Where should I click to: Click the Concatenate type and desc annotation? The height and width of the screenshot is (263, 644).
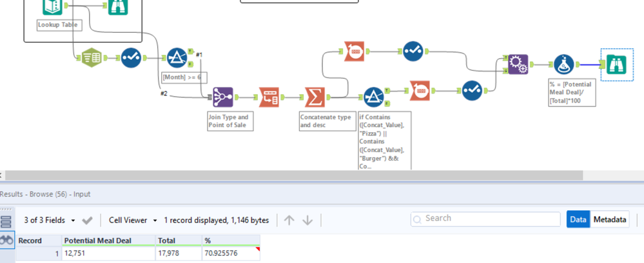[x=327, y=121]
